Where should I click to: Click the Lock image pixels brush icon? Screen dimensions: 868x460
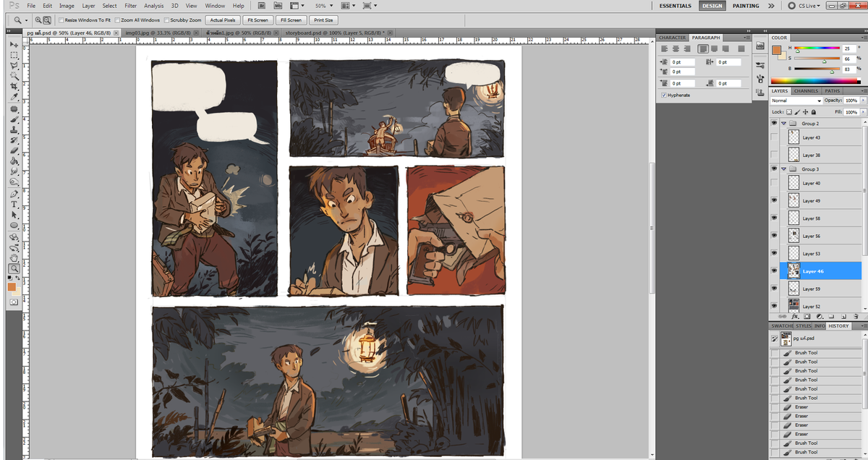[x=798, y=112]
